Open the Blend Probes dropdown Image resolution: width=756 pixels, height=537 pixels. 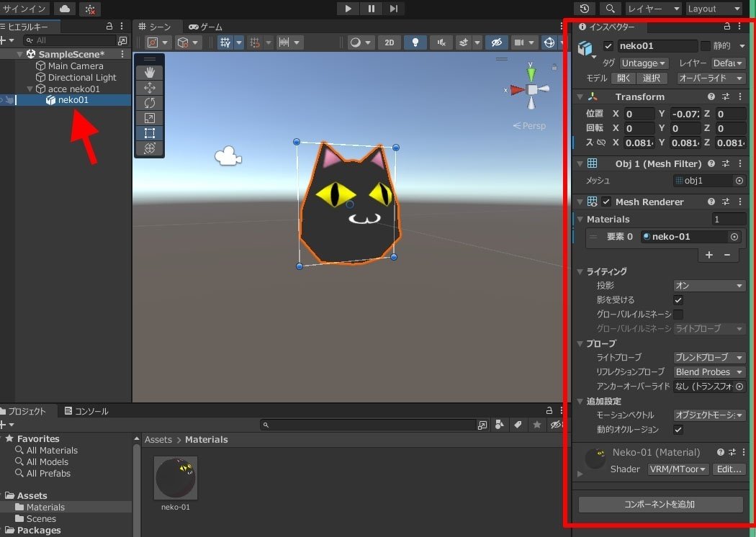(709, 371)
